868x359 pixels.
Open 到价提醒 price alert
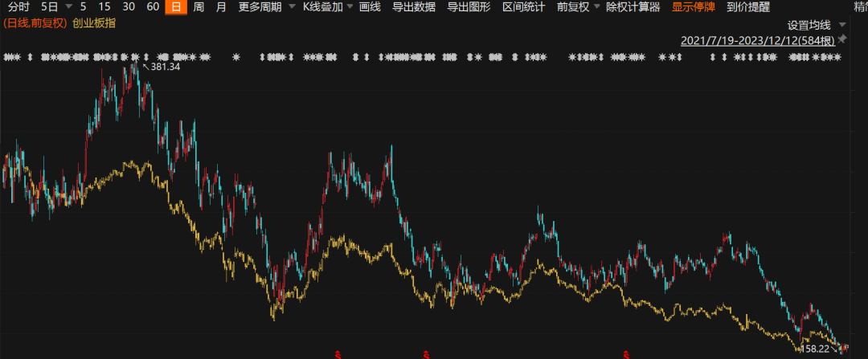click(748, 7)
